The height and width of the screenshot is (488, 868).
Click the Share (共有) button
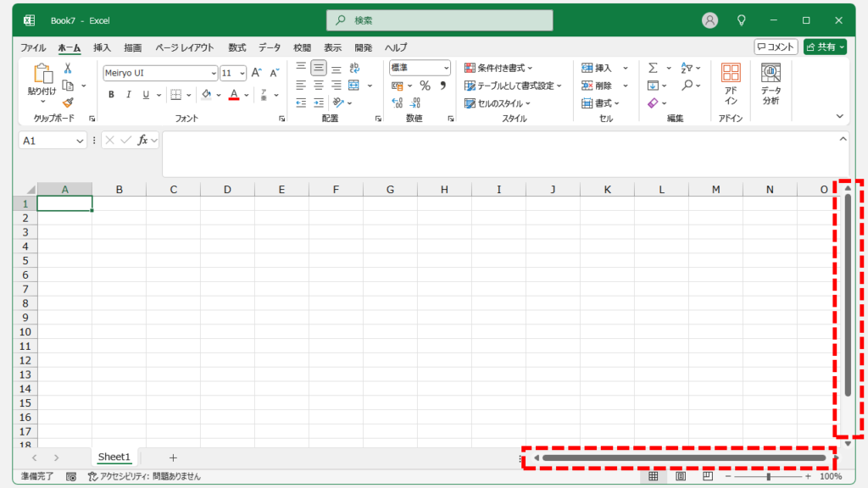point(825,47)
